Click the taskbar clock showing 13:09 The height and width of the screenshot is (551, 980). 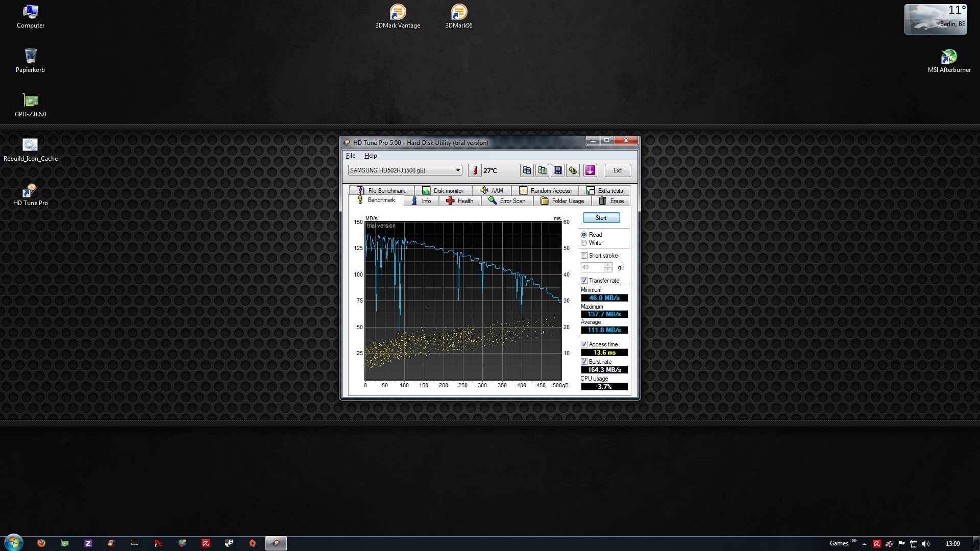click(x=952, y=544)
